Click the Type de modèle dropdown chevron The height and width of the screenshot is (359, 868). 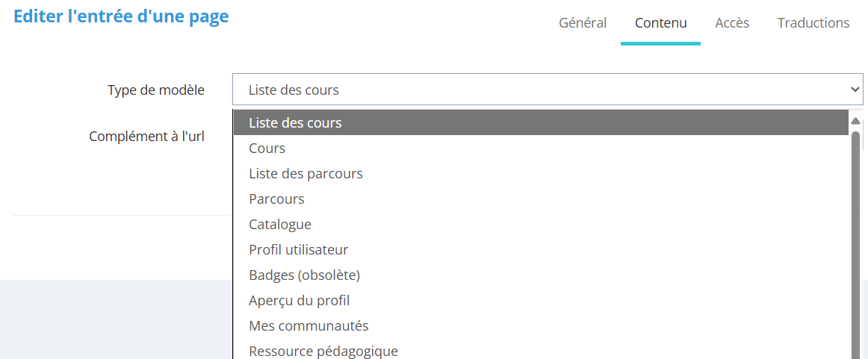tap(855, 90)
